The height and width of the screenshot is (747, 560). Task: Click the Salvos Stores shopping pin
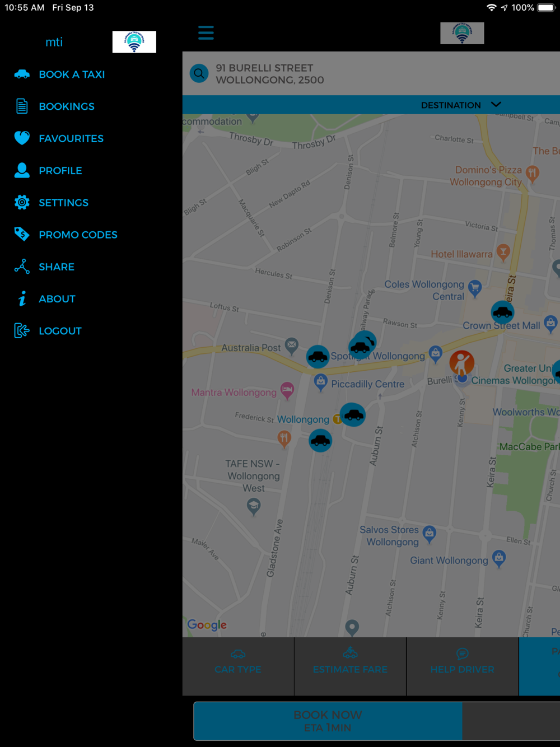(x=429, y=534)
